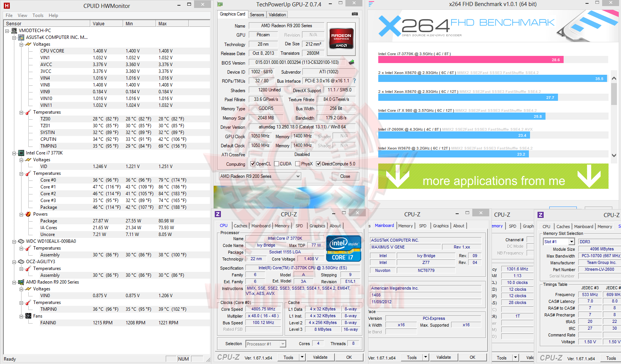Collapse the ASUSTeK COMPUTER INC. tree node
Image resolution: width=621 pixels, height=364 pixels.
pos(14,37)
